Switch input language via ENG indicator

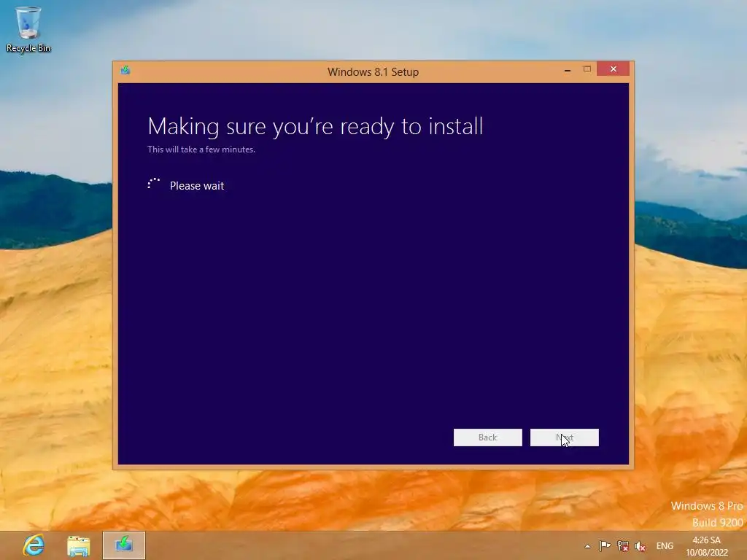(665, 545)
